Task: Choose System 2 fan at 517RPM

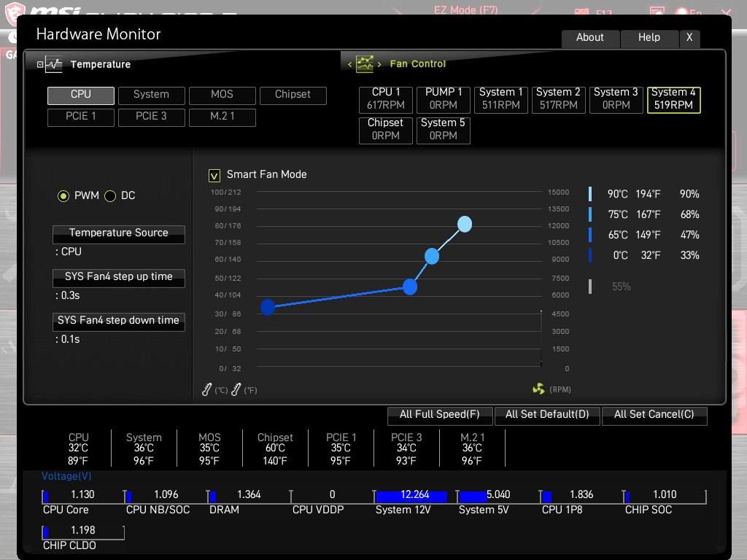Action: pos(558,99)
